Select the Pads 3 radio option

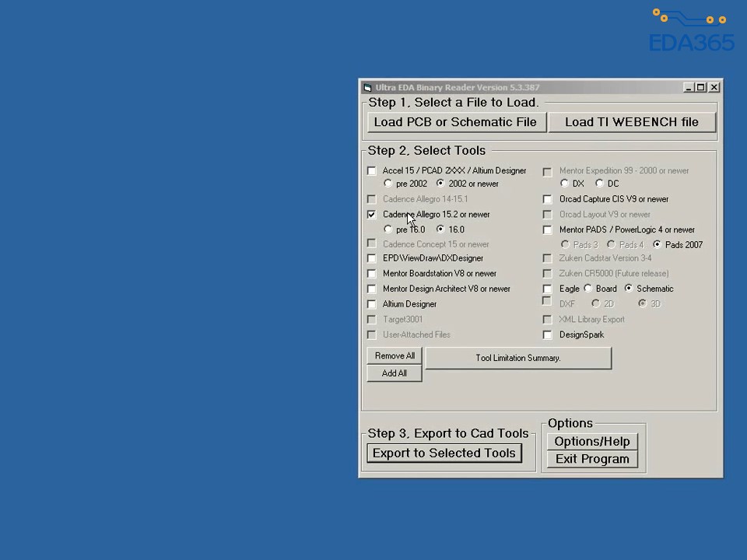point(565,244)
